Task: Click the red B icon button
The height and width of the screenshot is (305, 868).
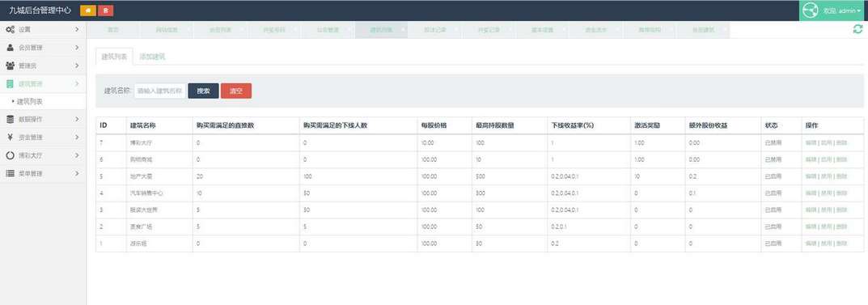Action: 105,11
